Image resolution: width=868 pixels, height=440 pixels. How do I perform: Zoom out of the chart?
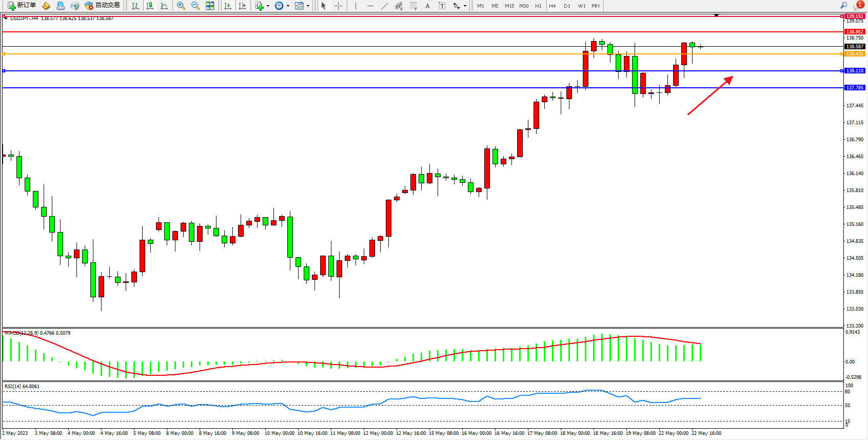[x=195, y=6]
